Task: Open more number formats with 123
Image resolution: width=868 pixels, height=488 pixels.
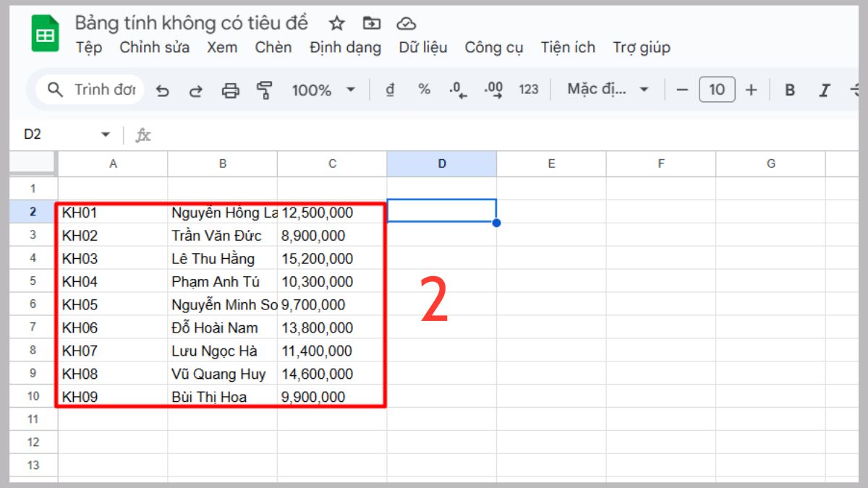Action: coord(529,90)
